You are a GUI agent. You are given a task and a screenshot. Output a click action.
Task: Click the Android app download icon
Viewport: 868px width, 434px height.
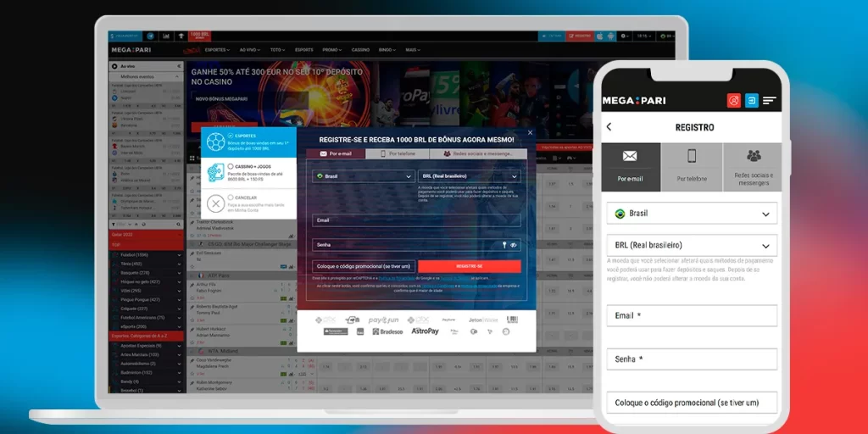(x=610, y=36)
